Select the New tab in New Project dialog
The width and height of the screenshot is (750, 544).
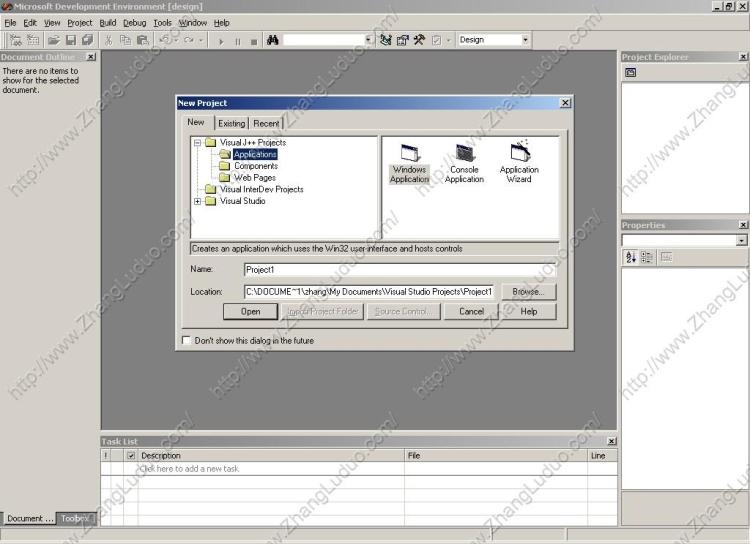tap(196, 122)
